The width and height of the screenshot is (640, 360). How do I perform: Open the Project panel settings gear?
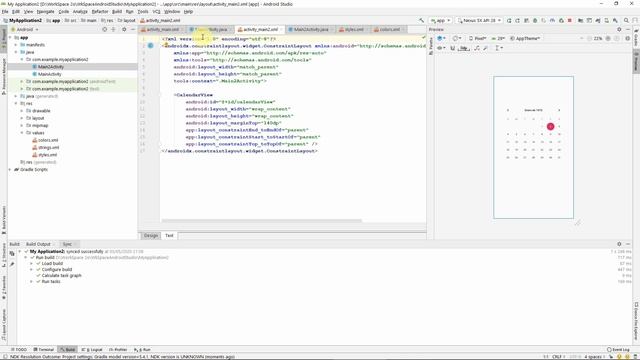[x=124, y=29]
